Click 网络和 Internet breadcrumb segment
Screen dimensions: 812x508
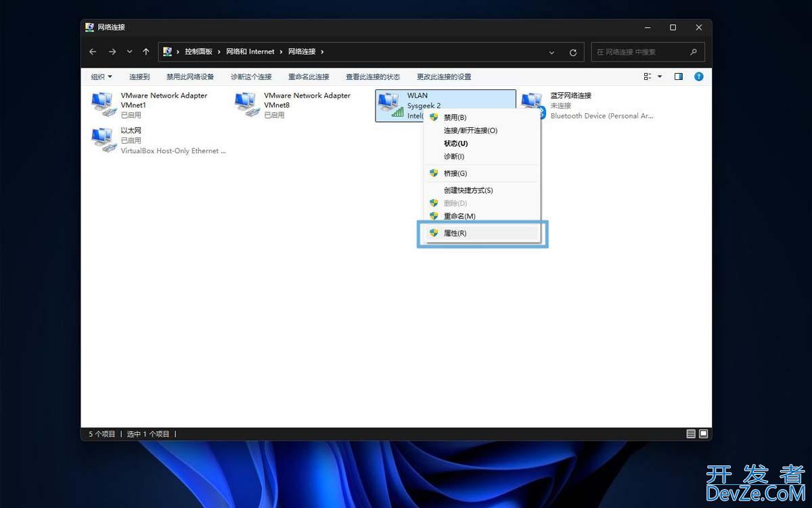250,52
